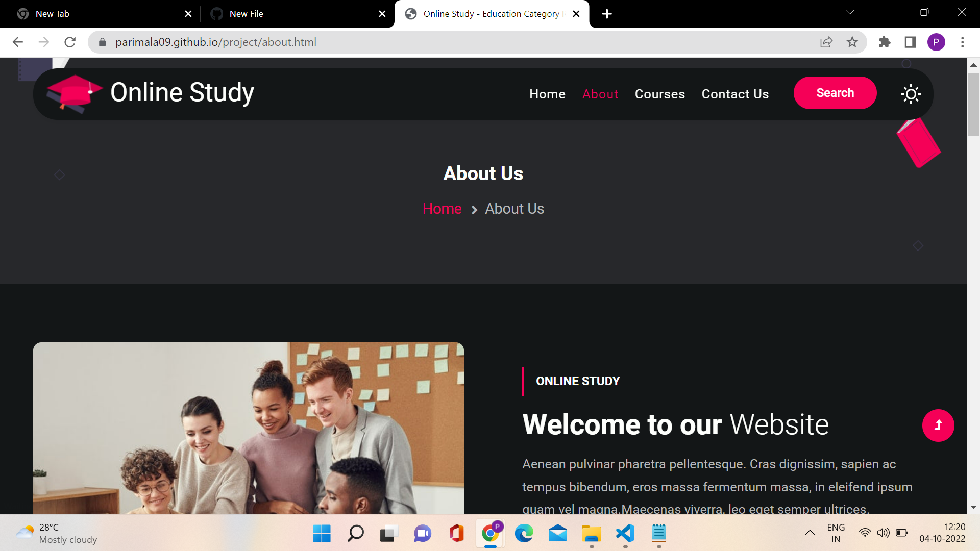
Task: Click the graduation cap logo
Action: (74, 93)
